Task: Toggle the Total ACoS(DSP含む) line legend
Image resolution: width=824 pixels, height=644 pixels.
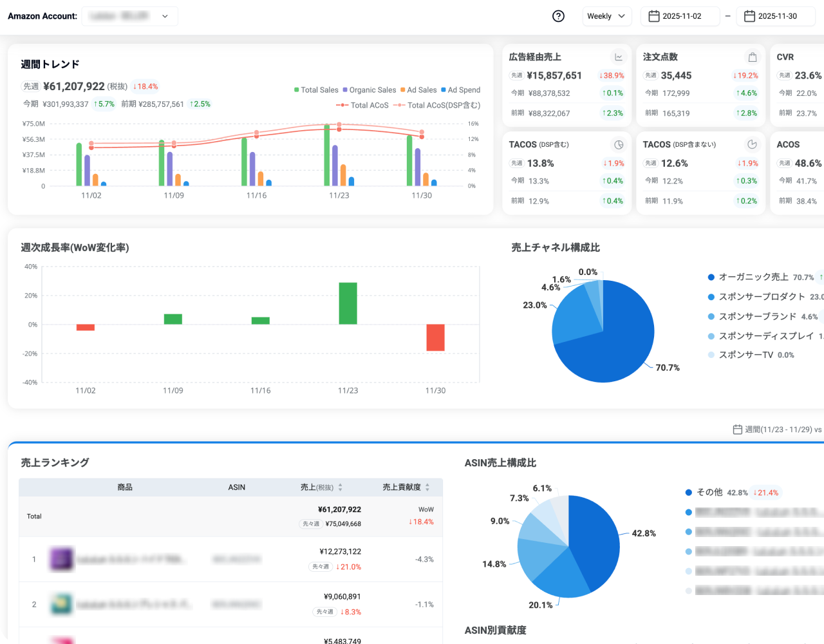Action: point(437,105)
